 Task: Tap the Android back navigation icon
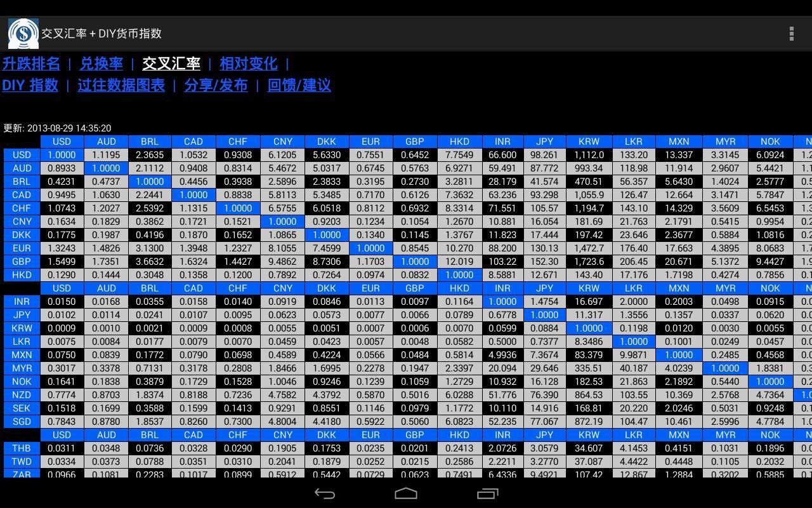(x=325, y=492)
